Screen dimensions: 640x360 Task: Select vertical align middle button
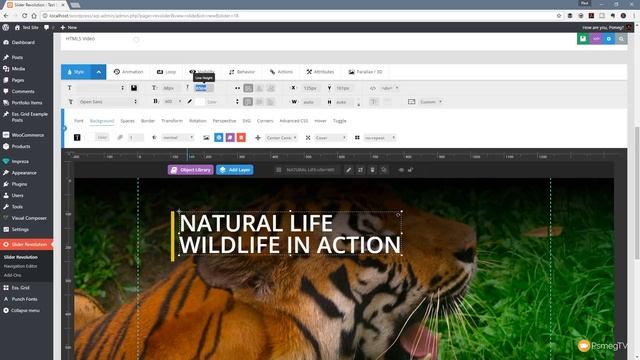coord(259,102)
